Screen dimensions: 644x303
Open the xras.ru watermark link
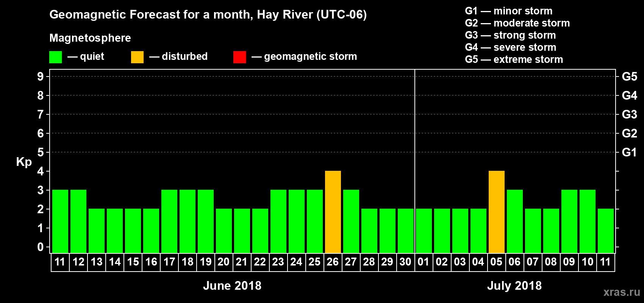621,292
